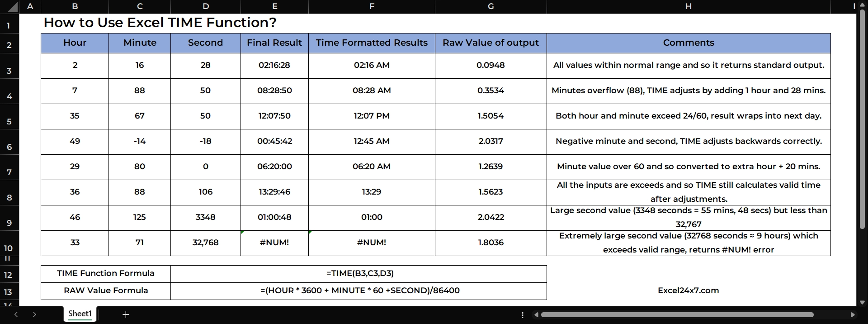Select raw value cell 0.0948

[491, 66]
